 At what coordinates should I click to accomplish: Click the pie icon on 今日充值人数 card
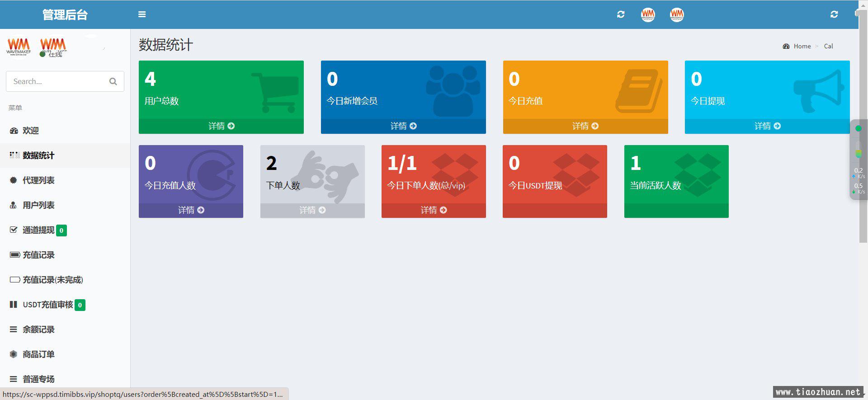[x=212, y=174]
